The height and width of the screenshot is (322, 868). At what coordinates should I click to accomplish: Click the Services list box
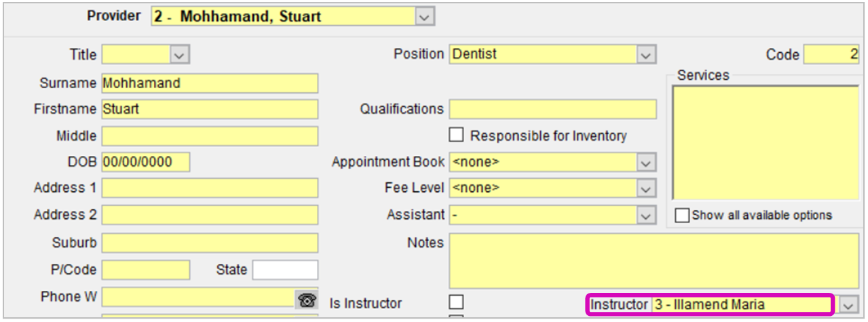pyautogui.click(x=766, y=142)
